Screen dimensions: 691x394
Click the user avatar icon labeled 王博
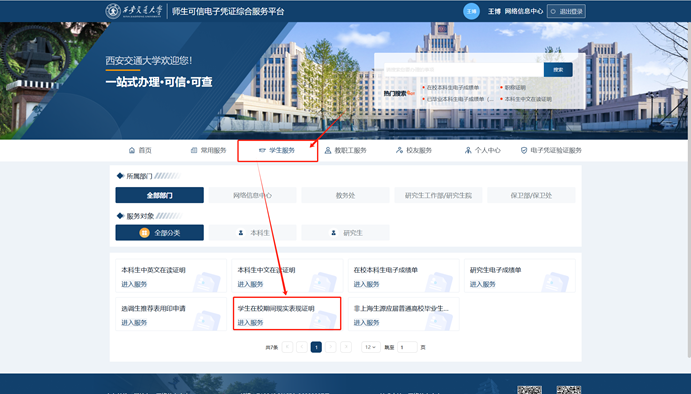point(471,11)
